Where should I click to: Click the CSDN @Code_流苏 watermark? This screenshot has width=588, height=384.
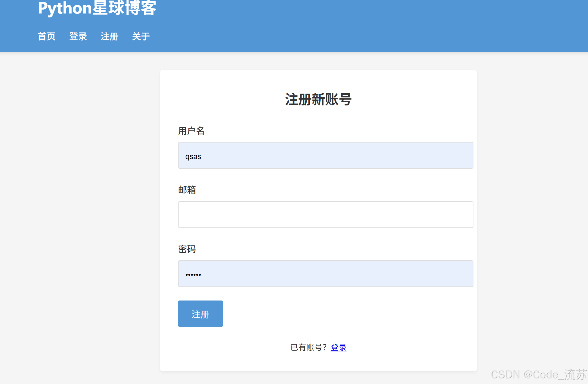pos(539,374)
